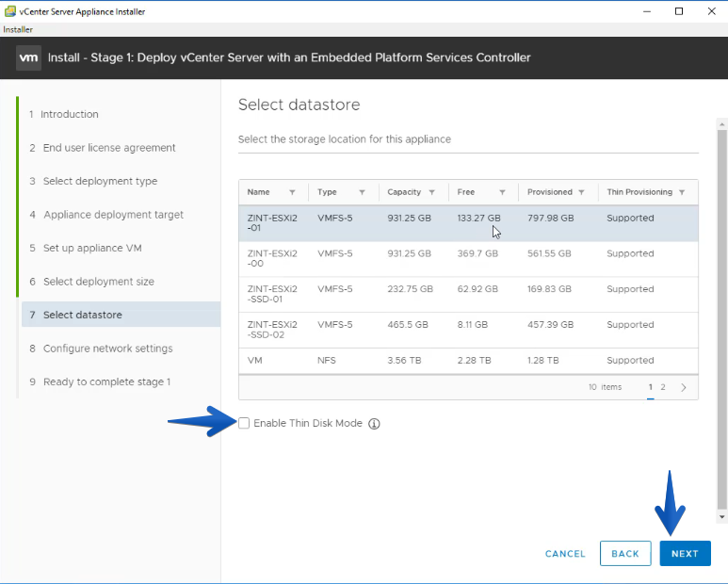This screenshot has height=584, width=728.
Task: Sort by Name column header
Action: click(258, 192)
